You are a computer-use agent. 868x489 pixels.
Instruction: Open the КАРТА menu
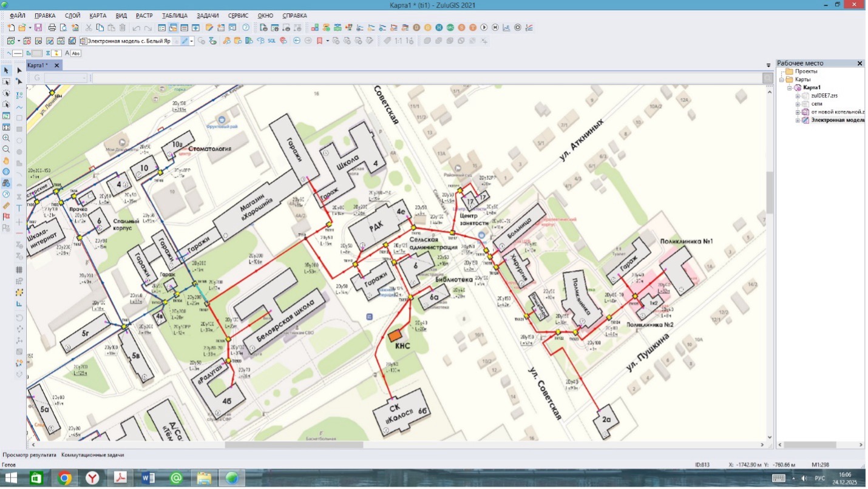click(97, 15)
